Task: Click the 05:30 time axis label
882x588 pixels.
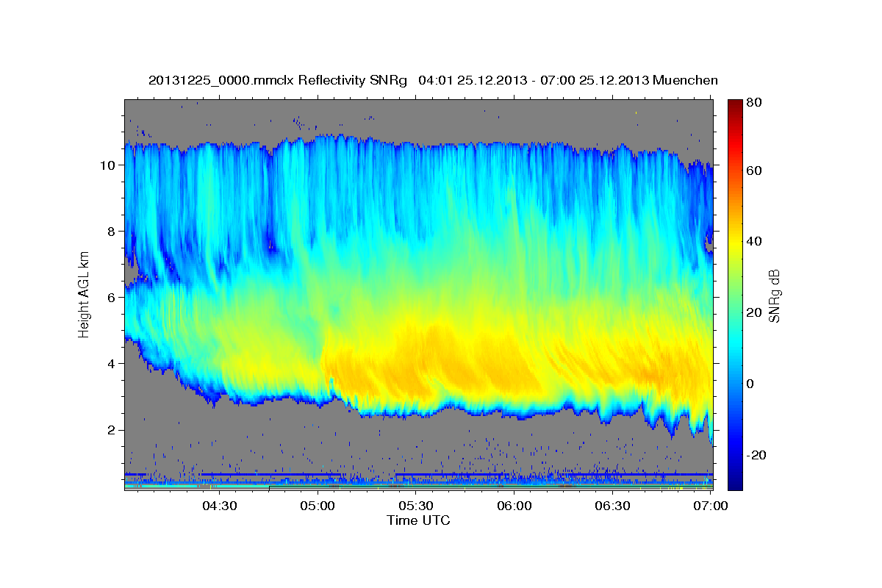Action: [416, 506]
